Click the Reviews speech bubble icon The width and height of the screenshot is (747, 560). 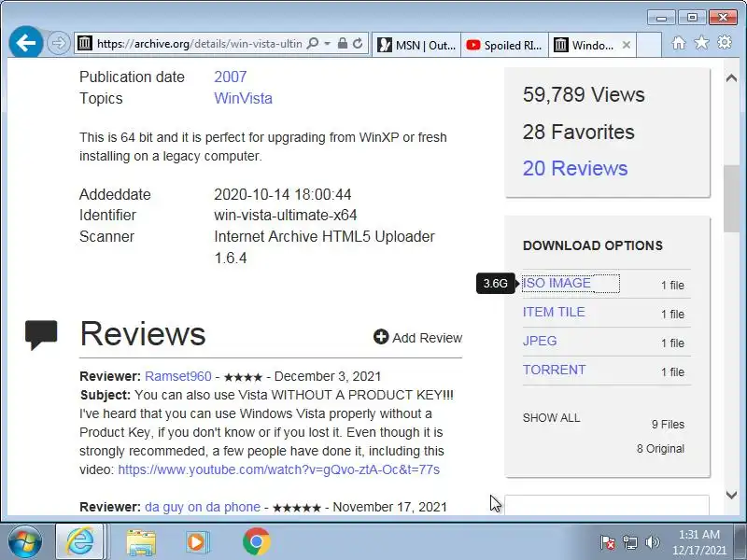[41, 335]
